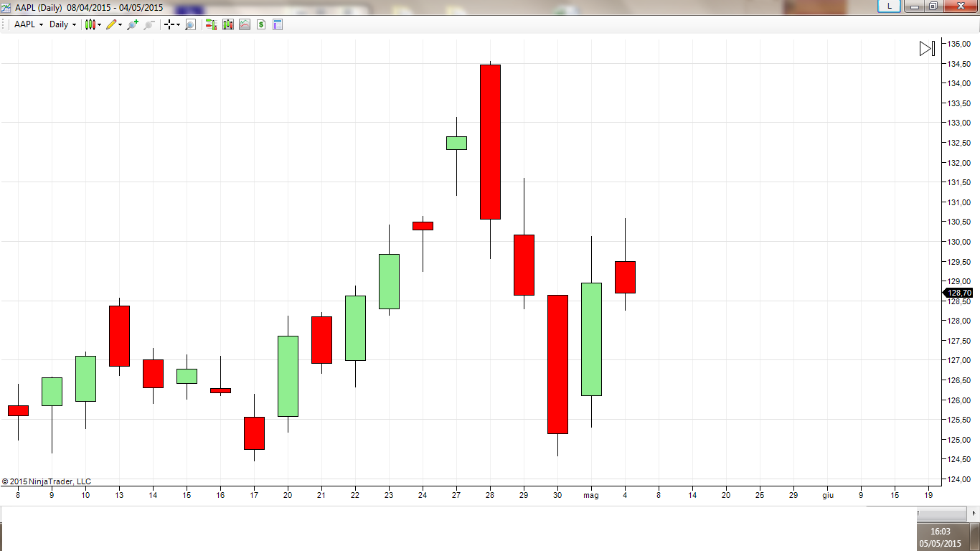The image size is (980, 551).
Task: Restore down the chart window
Action: (x=933, y=6)
